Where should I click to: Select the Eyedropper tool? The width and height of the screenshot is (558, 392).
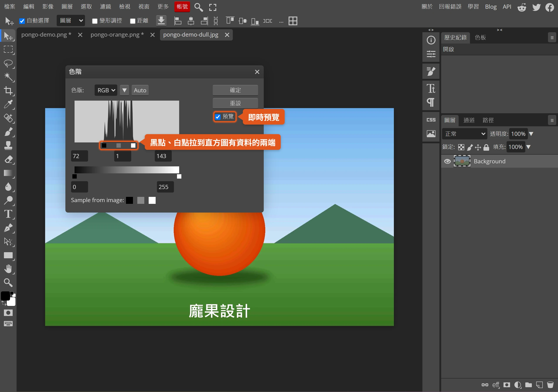click(x=9, y=105)
